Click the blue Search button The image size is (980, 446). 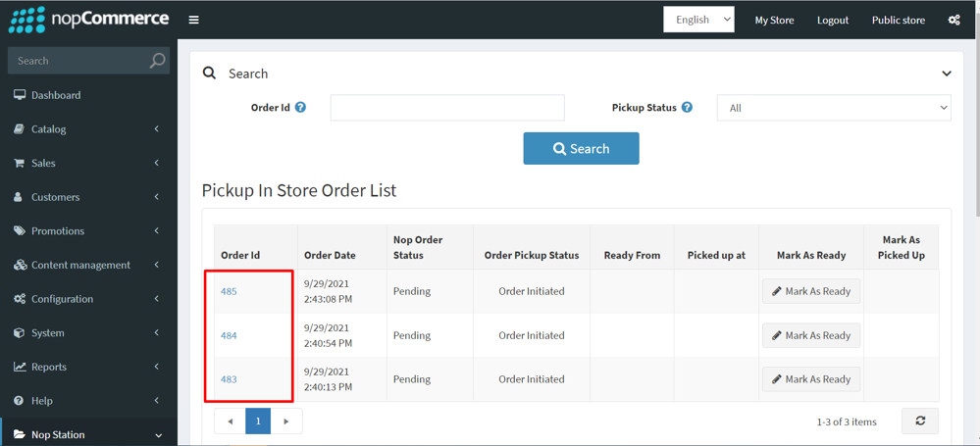click(582, 148)
